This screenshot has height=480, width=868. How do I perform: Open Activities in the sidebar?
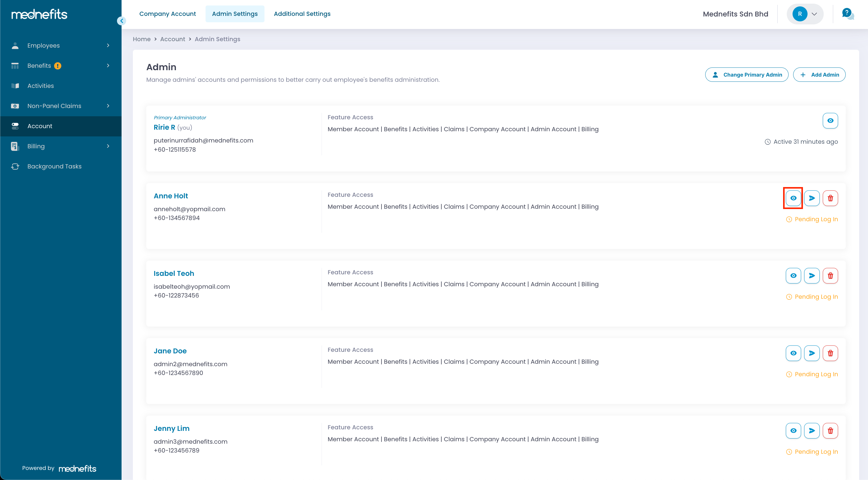click(x=40, y=86)
